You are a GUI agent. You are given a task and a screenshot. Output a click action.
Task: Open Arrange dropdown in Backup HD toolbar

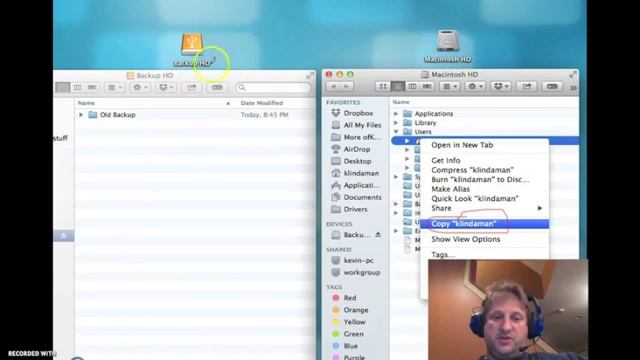click(114, 87)
